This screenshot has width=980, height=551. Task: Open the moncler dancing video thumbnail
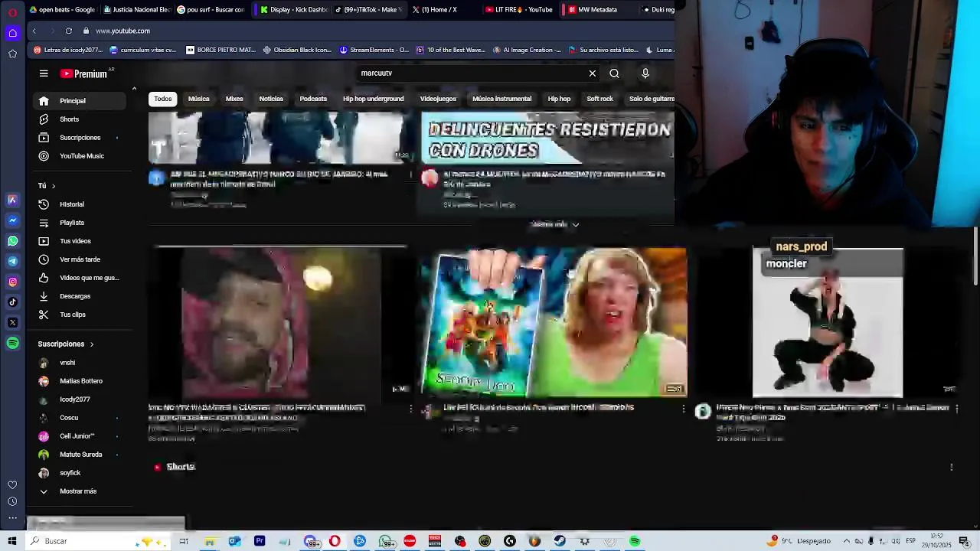coord(828,321)
